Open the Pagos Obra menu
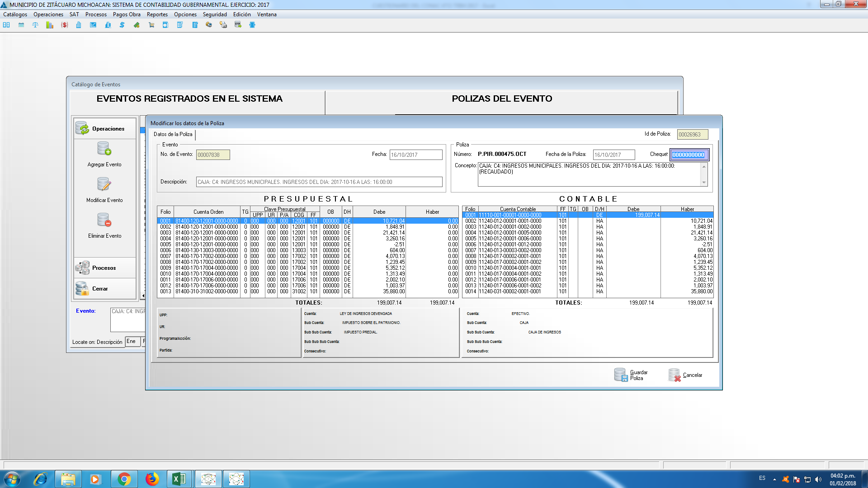This screenshot has height=488, width=868. [x=127, y=14]
